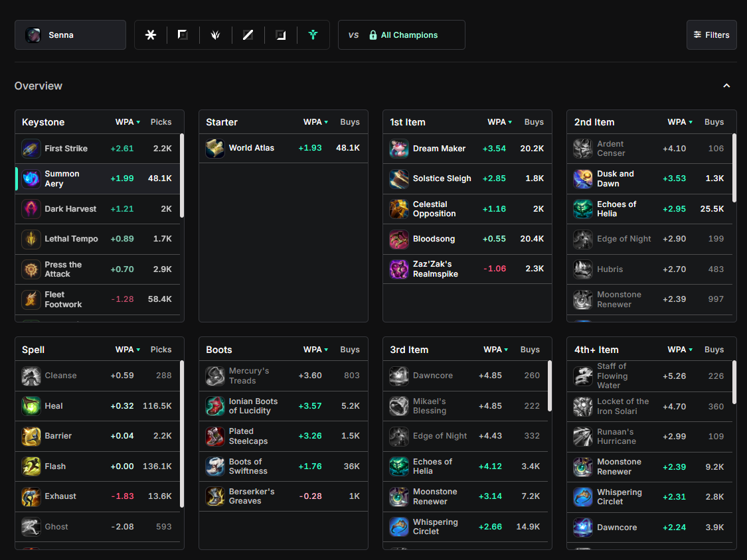Click the Dream Maker item icon
The height and width of the screenshot is (560, 747).
pos(399,149)
